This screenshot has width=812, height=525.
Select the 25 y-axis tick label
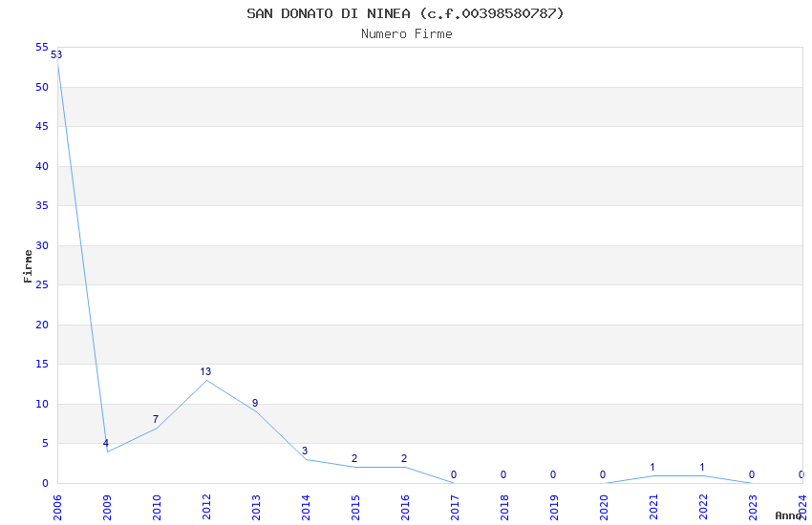point(42,285)
